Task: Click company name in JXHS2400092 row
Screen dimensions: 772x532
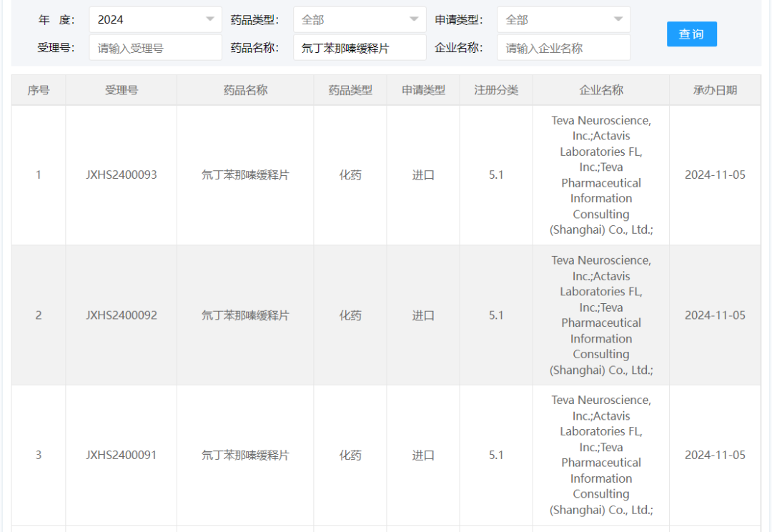Action: coord(601,315)
